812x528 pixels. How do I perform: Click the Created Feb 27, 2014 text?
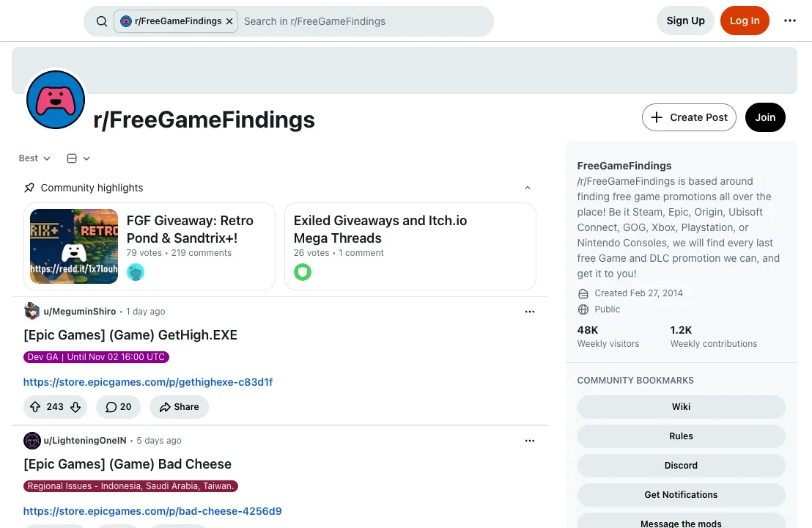click(x=638, y=293)
